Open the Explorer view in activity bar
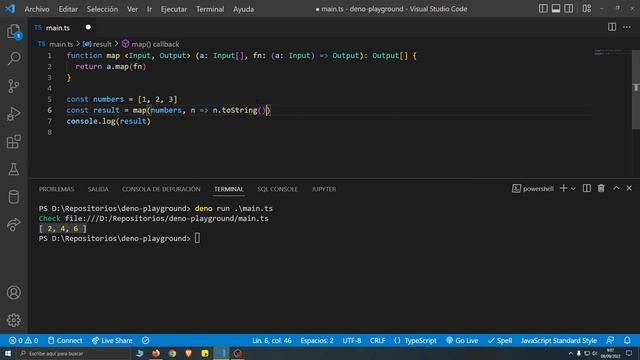Screen dimensions: 640x360 13,31
